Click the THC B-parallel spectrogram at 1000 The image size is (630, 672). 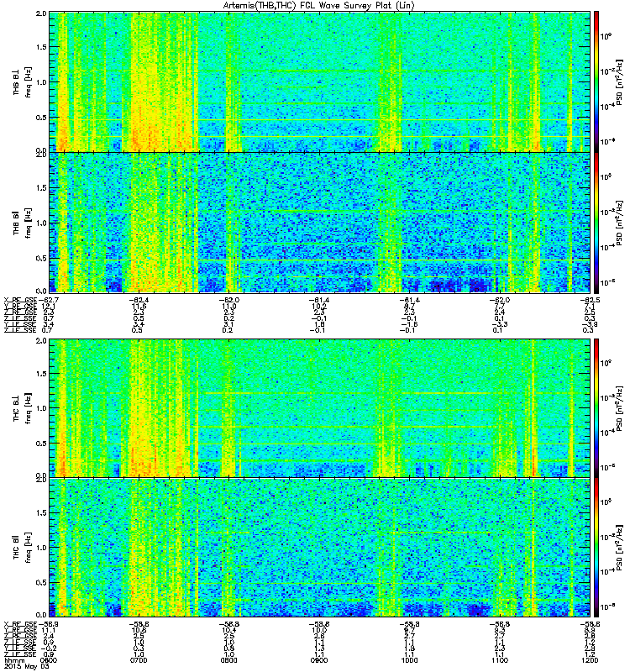click(409, 548)
